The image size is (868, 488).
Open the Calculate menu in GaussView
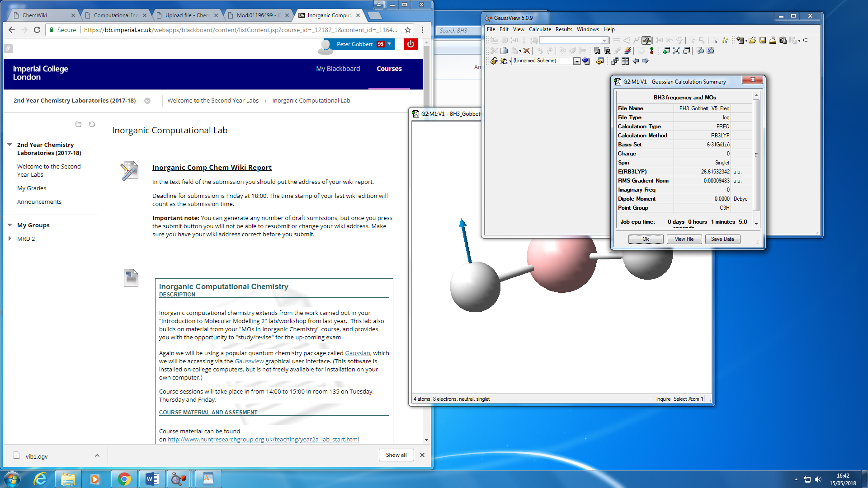(540, 29)
